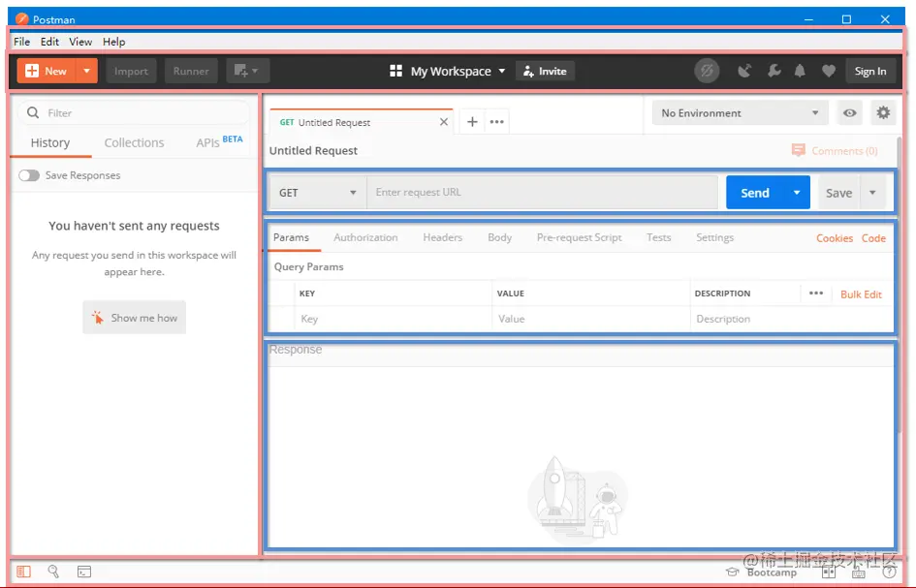This screenshot has height=588, width=916.
Task: Click the sync status offline icon
Action: (707, 72)
